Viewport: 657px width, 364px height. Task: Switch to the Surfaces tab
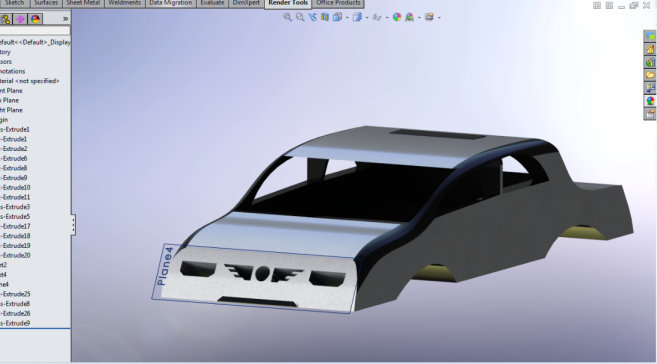coord(46,3)
